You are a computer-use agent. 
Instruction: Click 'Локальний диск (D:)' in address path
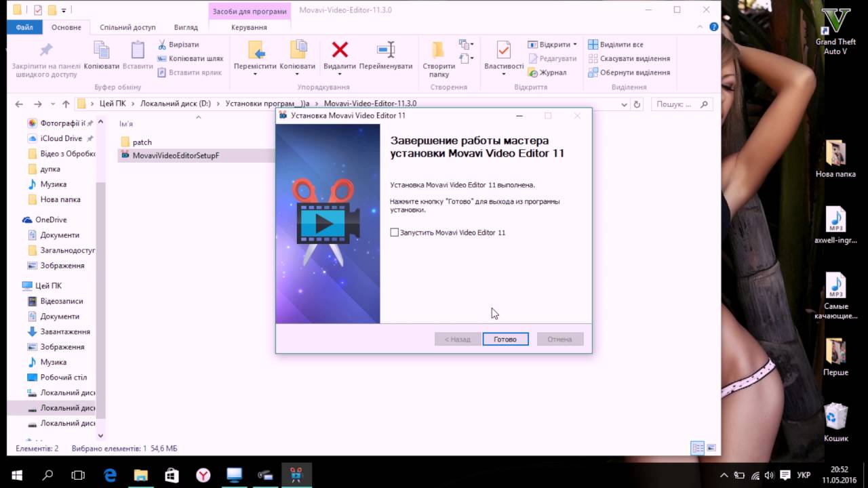point(176,104)
